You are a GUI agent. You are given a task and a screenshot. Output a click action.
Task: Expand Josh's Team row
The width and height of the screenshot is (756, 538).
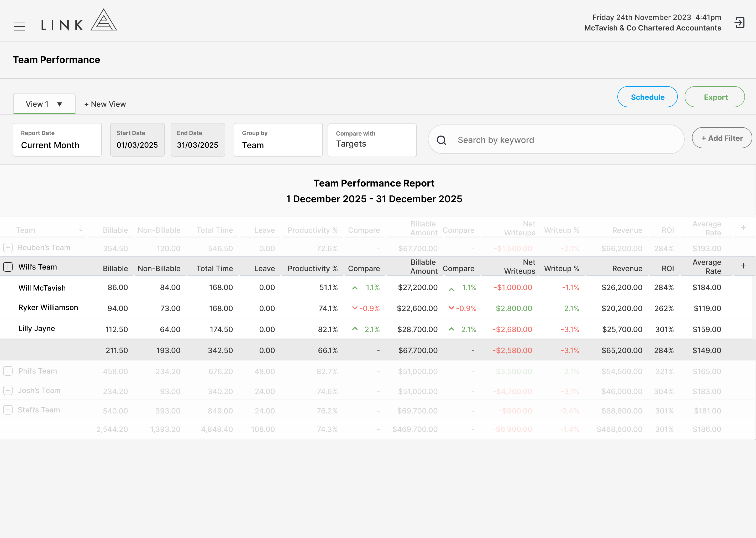[x=8, y=391]
